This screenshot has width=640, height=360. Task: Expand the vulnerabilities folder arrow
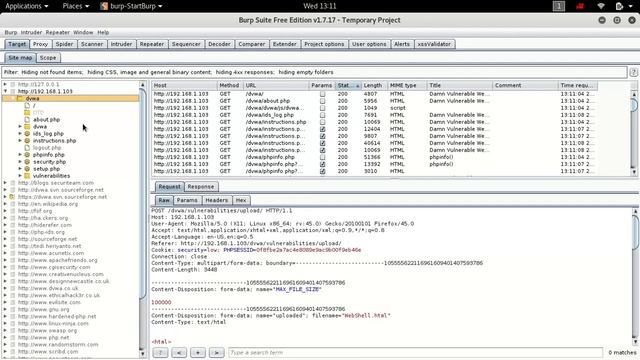click(x=20, y=176)
